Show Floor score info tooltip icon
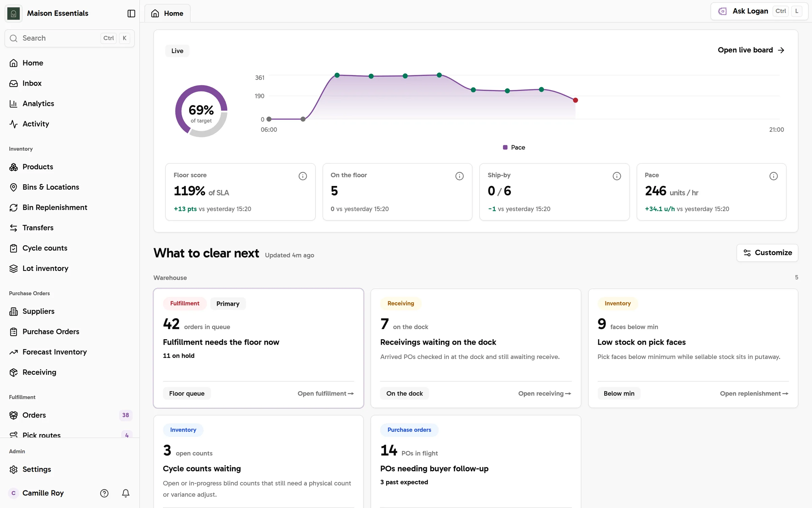The width and height of the screenshot is (812, 508). click(x=302, y=176)
